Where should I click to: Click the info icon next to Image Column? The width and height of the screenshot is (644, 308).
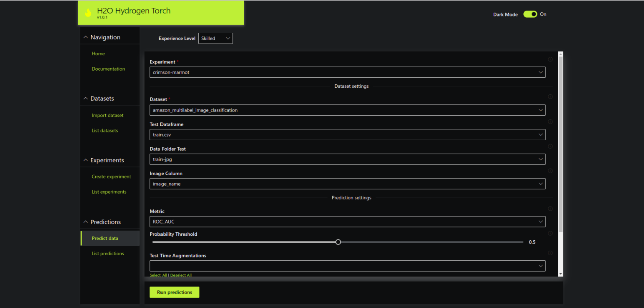(x=550, y=171)
